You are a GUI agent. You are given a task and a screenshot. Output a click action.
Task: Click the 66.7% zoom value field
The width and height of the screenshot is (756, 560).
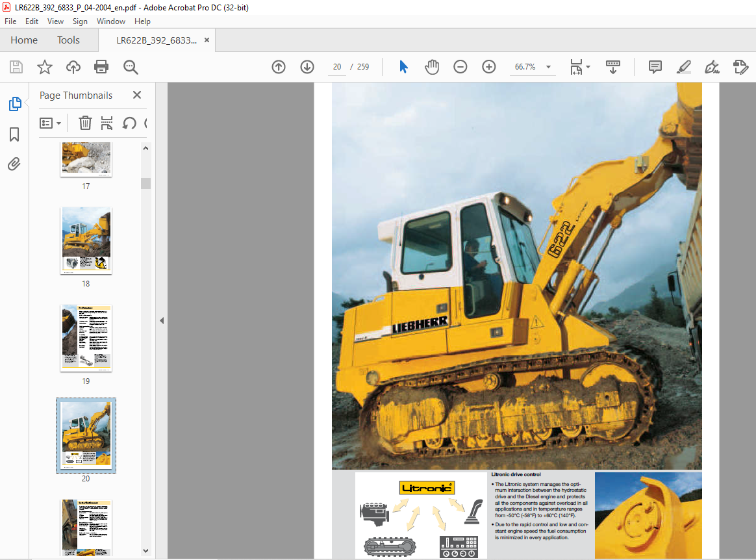[x=525, y=67]
